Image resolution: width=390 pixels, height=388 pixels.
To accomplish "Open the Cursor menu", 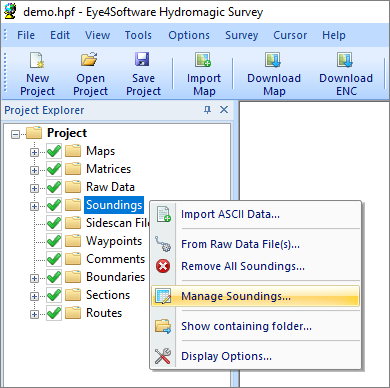I will [290, 35].
